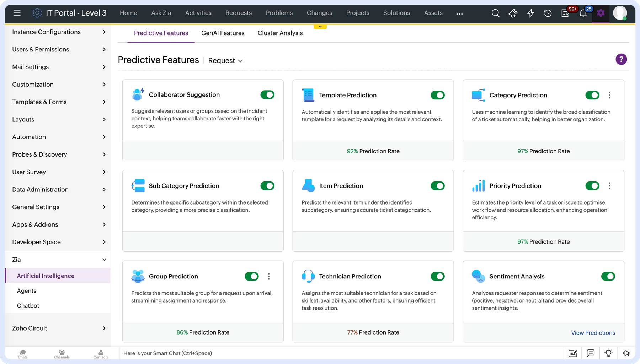Open the more modules ellipsis menu
This screenshot has height=364, width=640.
(459, 14)
